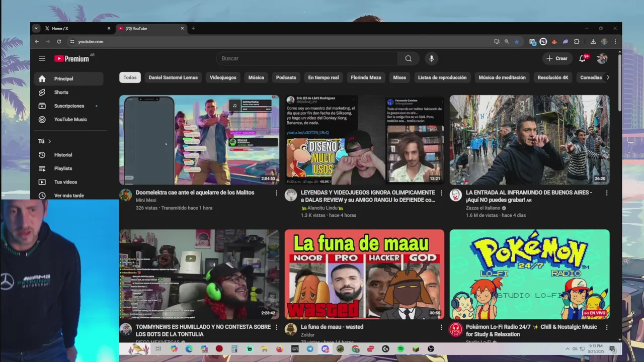Go to Principal home in sidebar
This screenshot has height=362, width=644.
(x=69, y=78)
